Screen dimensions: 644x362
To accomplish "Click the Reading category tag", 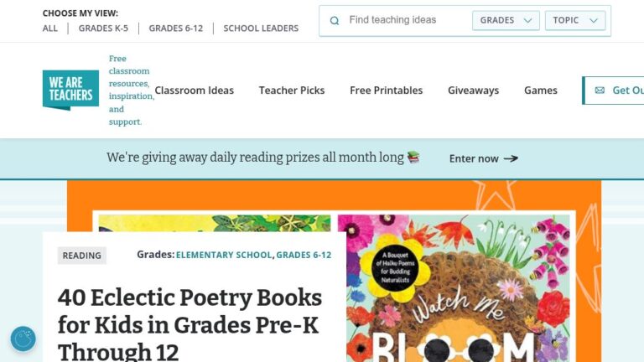I will coord(82,256).
